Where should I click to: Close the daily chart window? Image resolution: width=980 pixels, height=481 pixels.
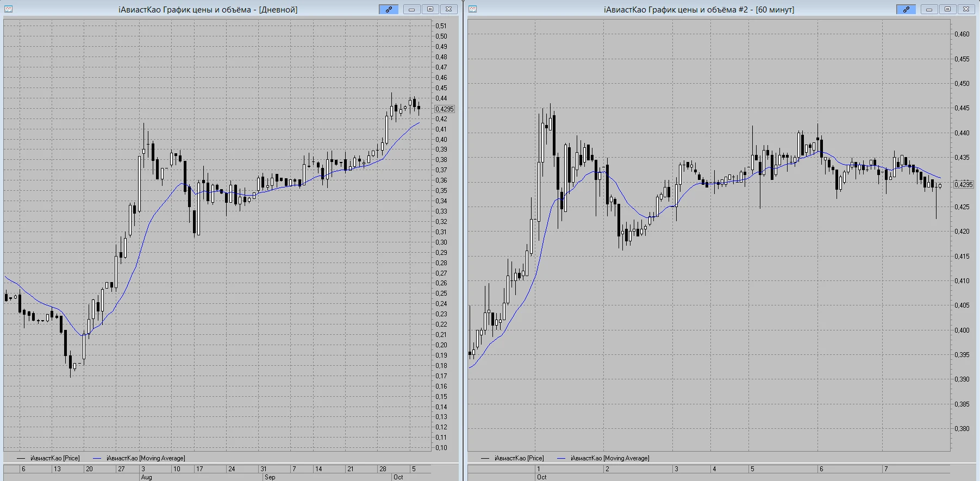[448, 9]
